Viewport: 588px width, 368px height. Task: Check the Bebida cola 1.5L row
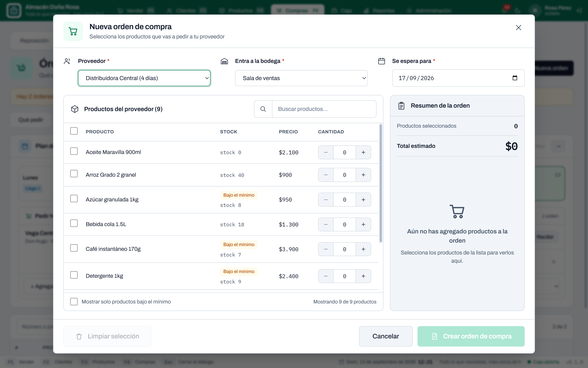74,223
